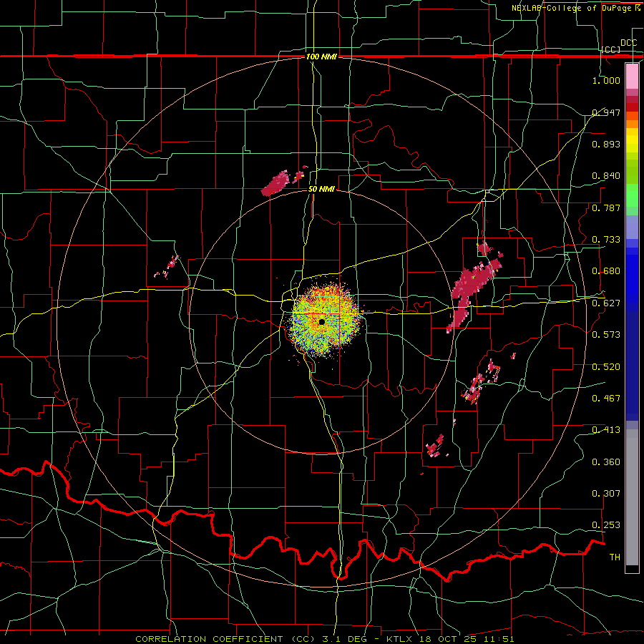Click the small pink echo cluster west of the radar
Screen dimensions: 644x644
tap(167, 268)
